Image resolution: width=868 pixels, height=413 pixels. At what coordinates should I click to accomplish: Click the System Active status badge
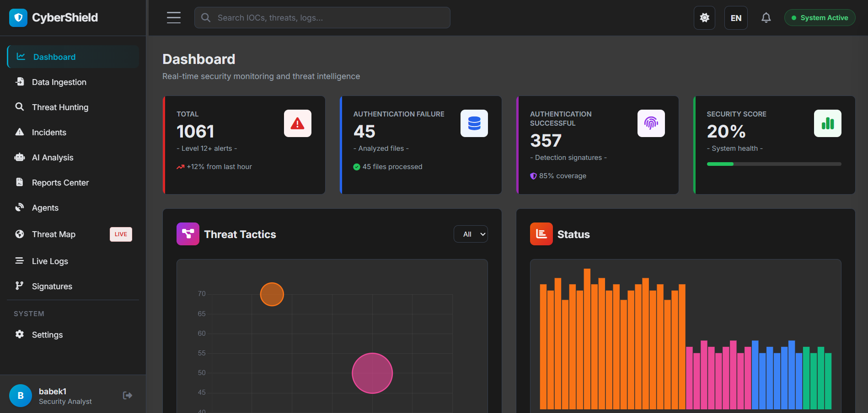820,18
